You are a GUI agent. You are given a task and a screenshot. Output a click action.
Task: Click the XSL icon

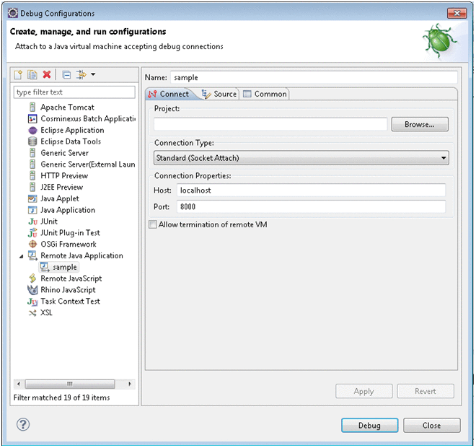[32, 313]
